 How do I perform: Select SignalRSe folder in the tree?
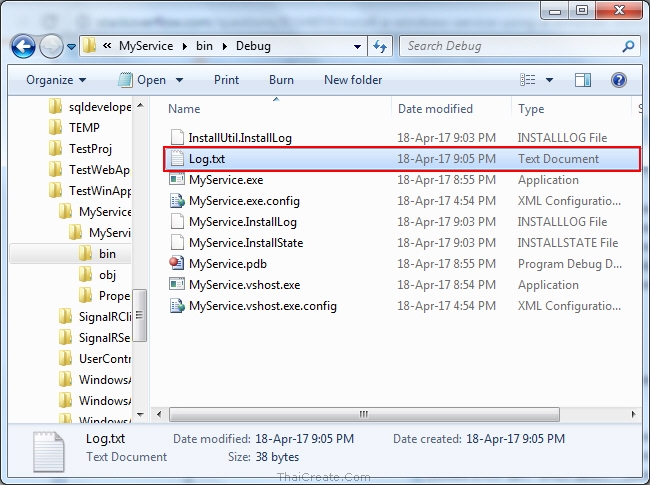[95, 338]
